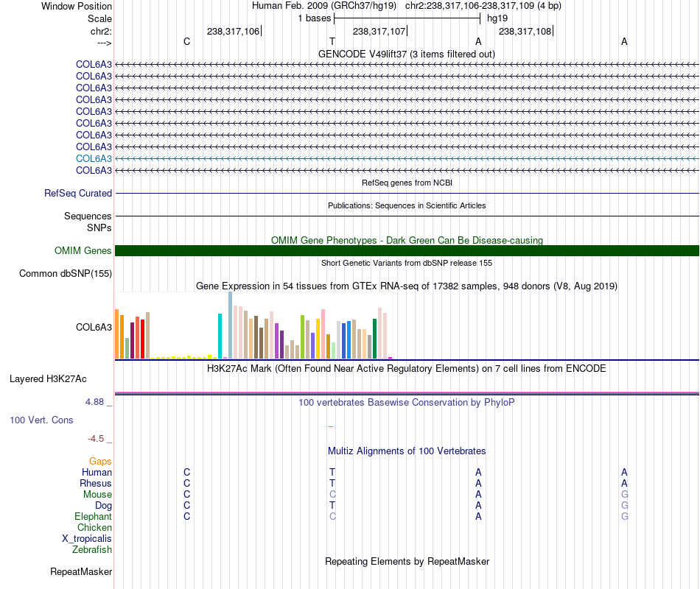Image resolution: width=700 pixels, height=589 pixels.
Task: Click the Window Position track label
Action: 77,6
